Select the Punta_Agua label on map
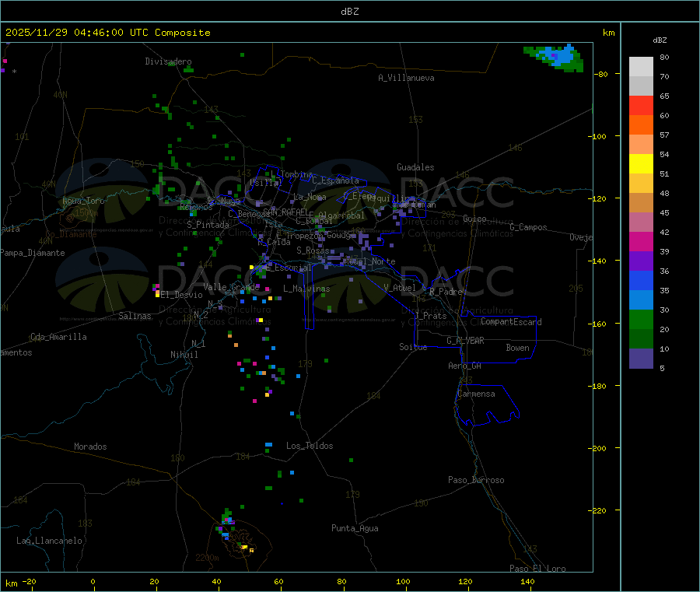 click(x=355, y=528)
